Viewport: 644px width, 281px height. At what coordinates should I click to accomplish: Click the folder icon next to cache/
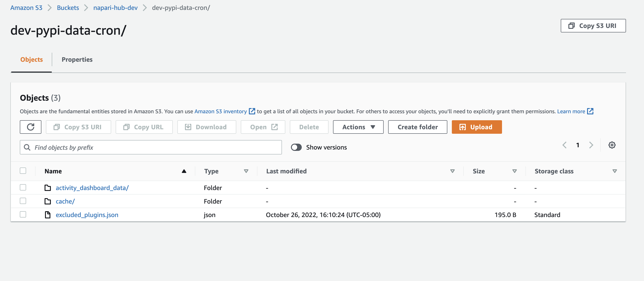48,201
